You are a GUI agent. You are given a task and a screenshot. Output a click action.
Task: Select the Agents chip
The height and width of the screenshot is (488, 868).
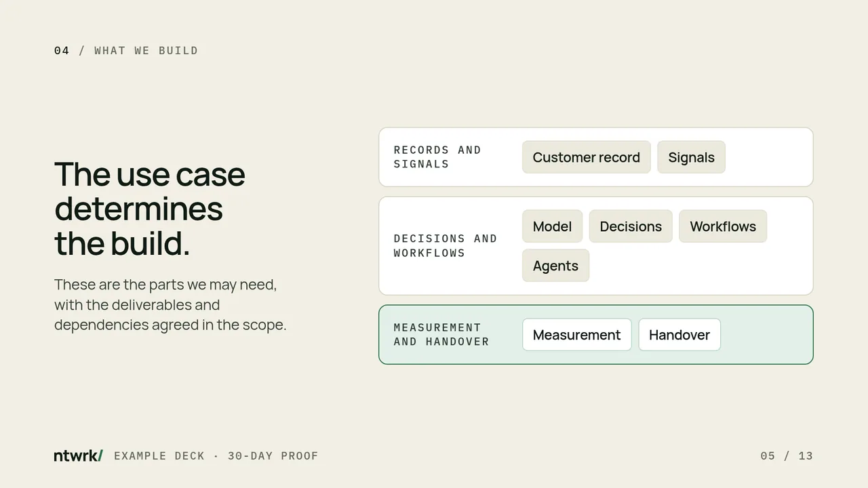[555, 266]
